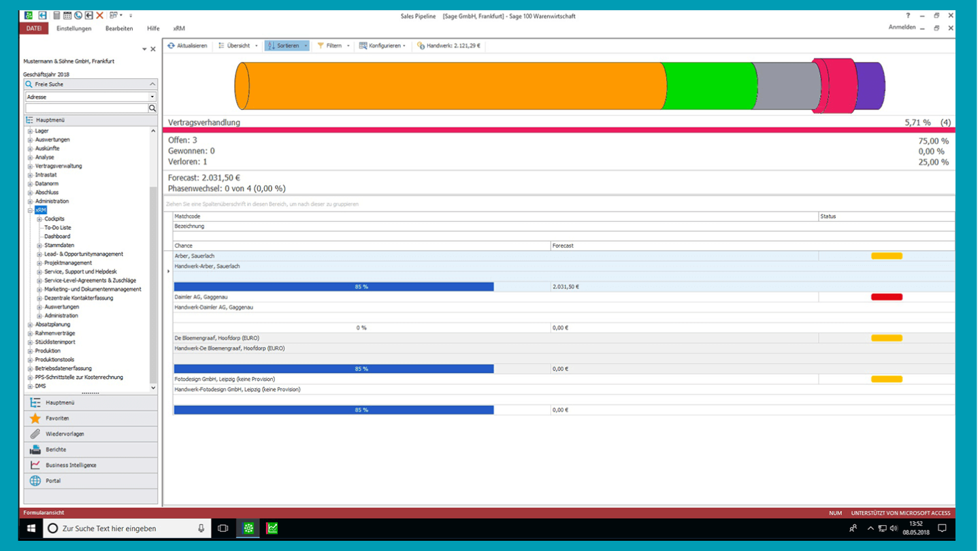Click the DATEI tab
This screenshot has height=551, width=980.
tap(33, 29)
